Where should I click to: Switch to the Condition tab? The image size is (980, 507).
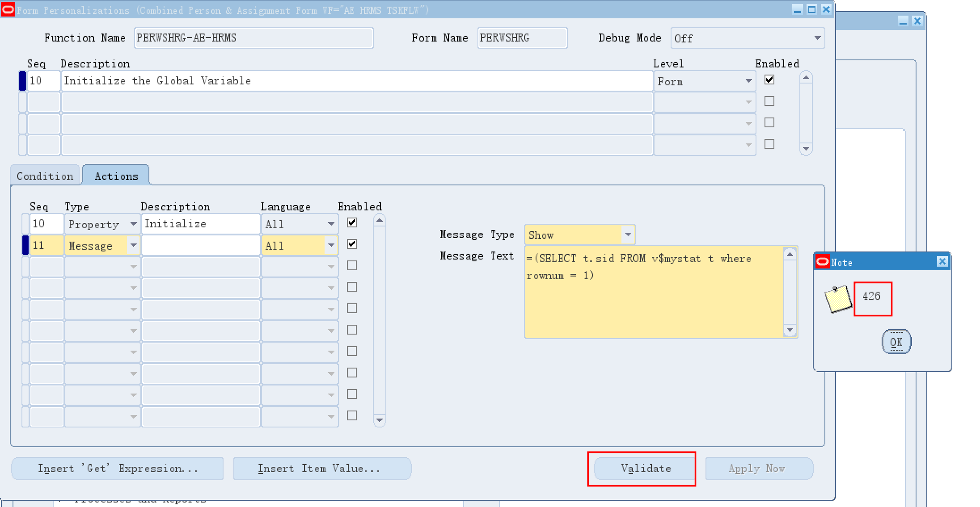45,176
